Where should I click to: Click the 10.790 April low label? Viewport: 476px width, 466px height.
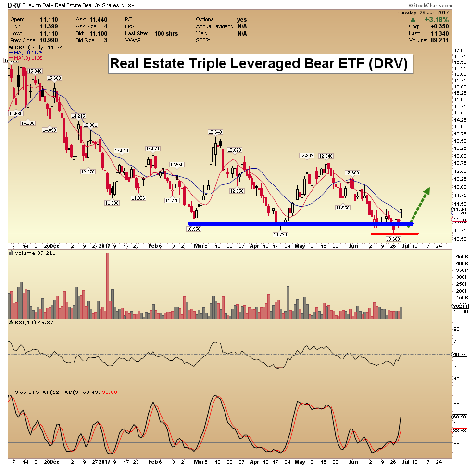(280, 234)
